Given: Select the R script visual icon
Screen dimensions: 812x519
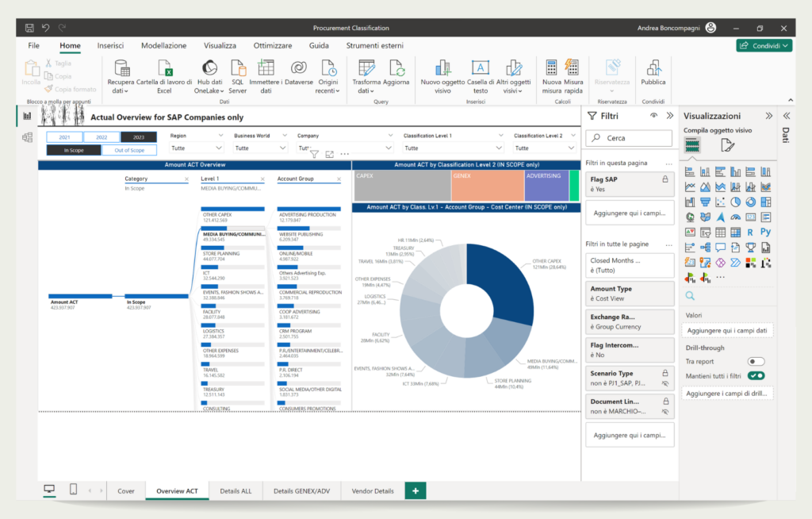Looking at the screenshot, I should (x=750, y=233).
